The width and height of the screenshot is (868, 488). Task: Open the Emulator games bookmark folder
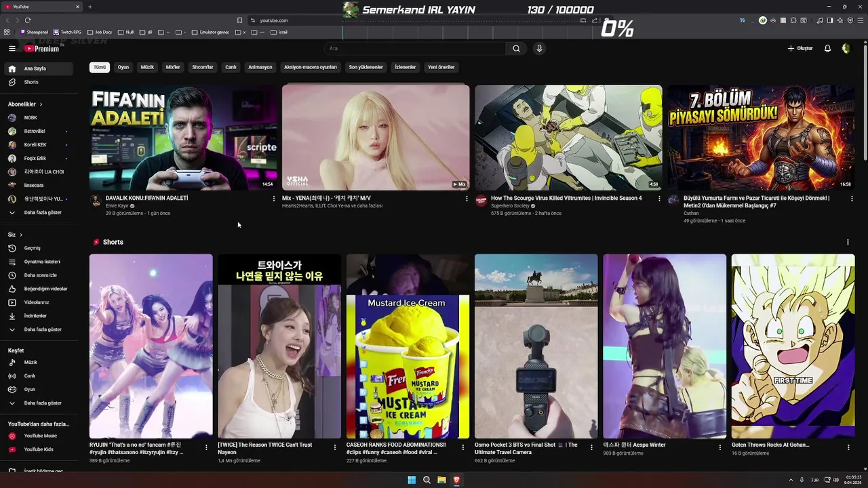point(211,32)
